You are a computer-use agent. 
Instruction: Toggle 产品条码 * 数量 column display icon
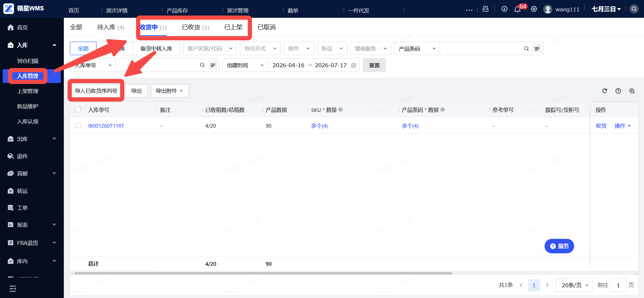pos(442,110)
